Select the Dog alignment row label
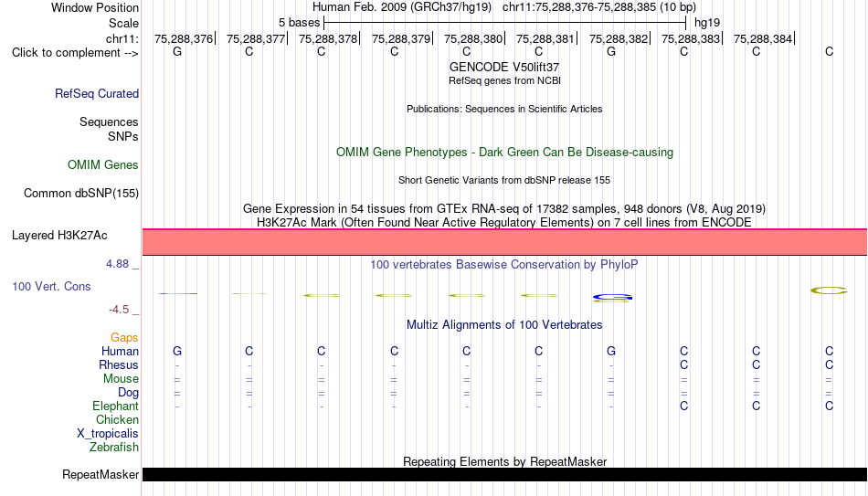868x496 pixels. click(x=129, y=393)
